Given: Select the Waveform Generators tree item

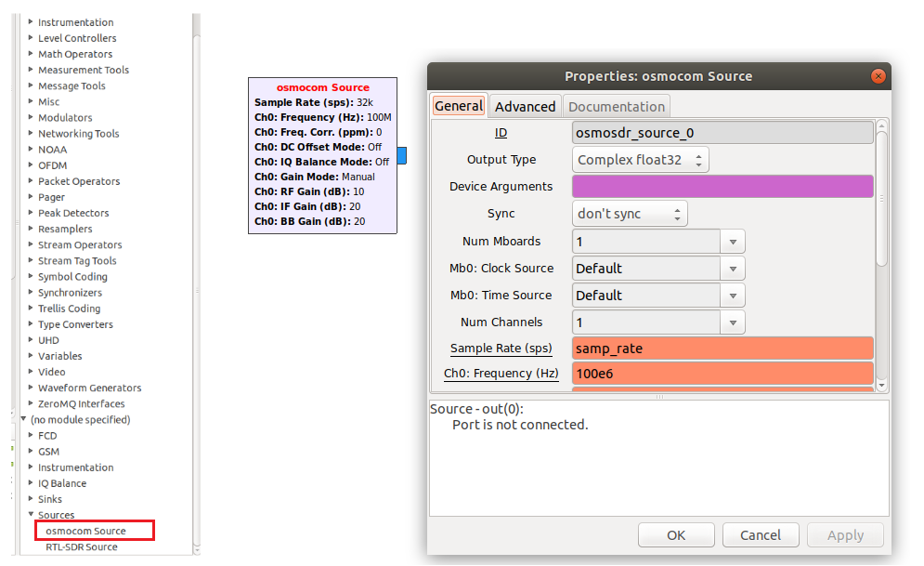Looking at the screenshot, I should pyautogui.click(x=89, y=388).
